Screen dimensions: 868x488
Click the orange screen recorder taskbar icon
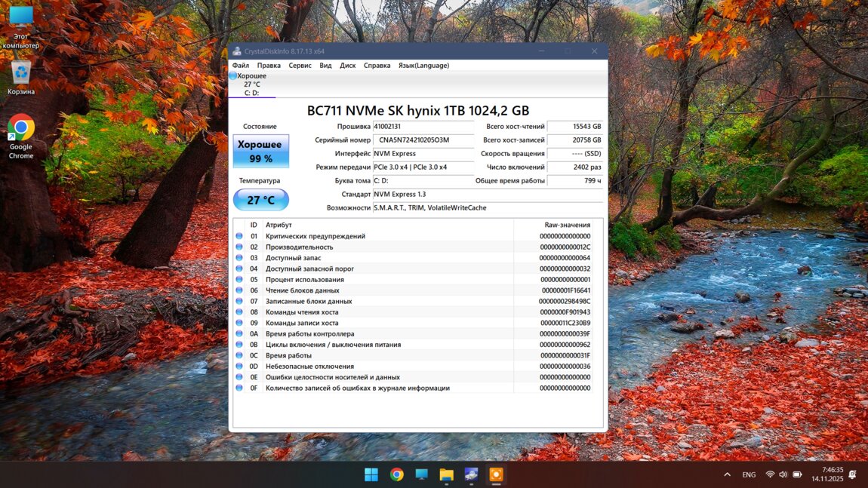tap(496, 474)
